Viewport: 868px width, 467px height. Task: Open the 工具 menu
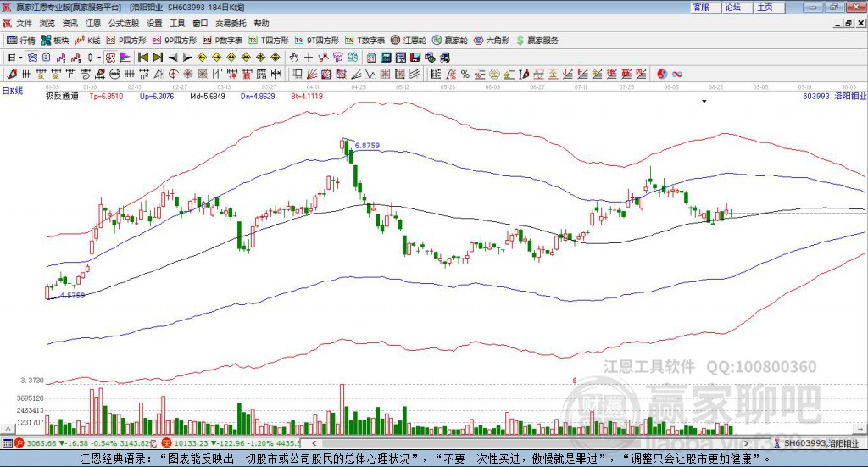point(177,23)
